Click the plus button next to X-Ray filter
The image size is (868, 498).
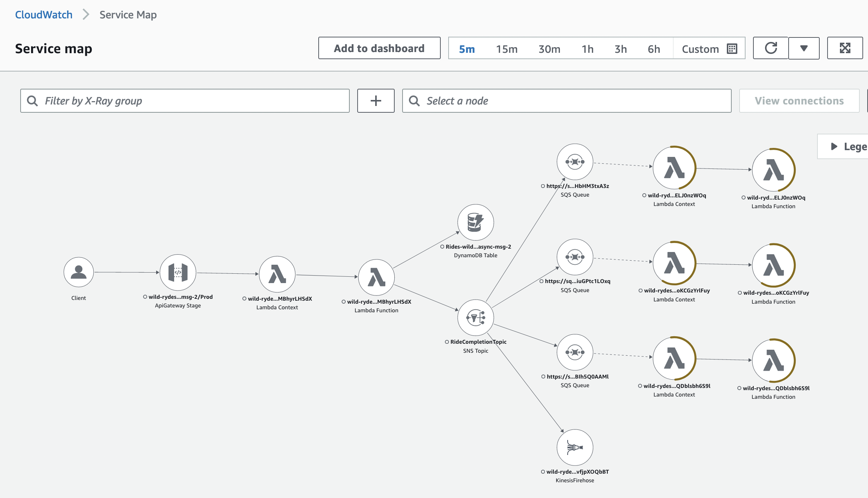coord(376,101)
